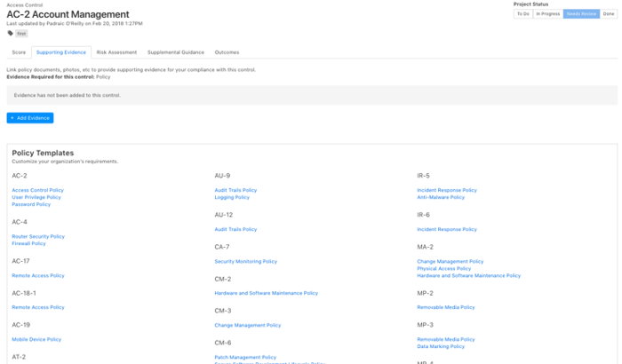
Task: Open the Access Control Policy template
Action: (37, 190)
